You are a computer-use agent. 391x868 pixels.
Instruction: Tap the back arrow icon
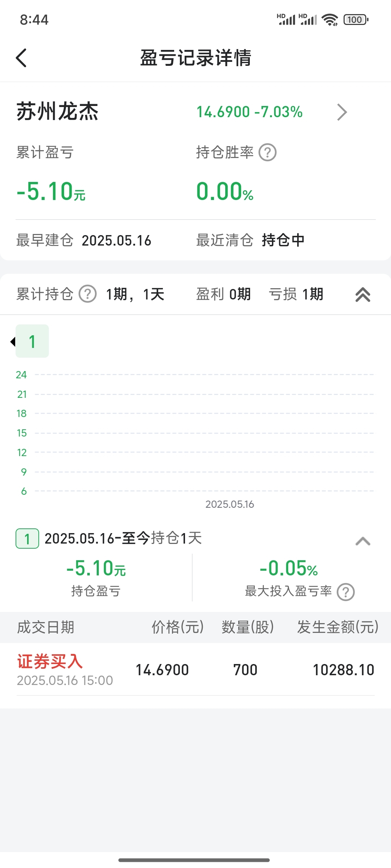21,58
